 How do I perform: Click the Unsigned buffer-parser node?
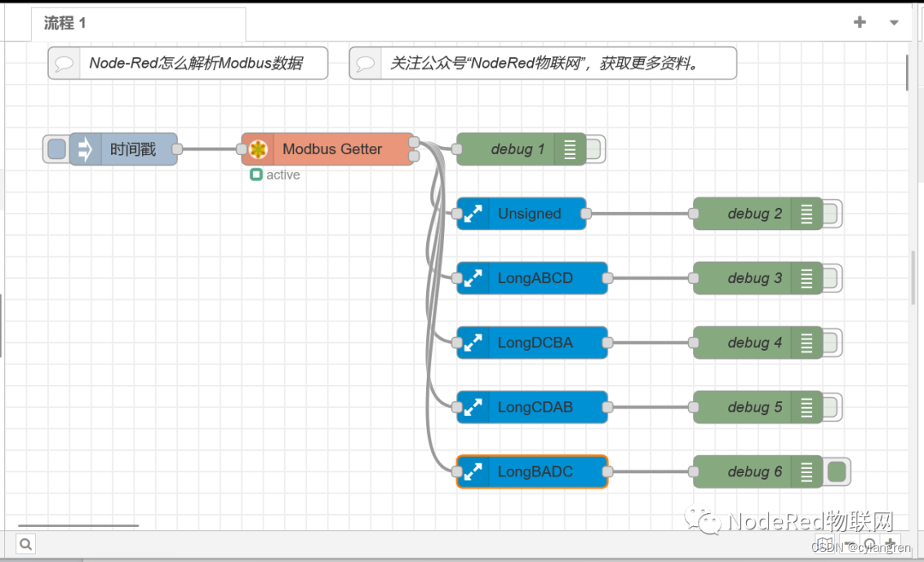click(529, 214)
